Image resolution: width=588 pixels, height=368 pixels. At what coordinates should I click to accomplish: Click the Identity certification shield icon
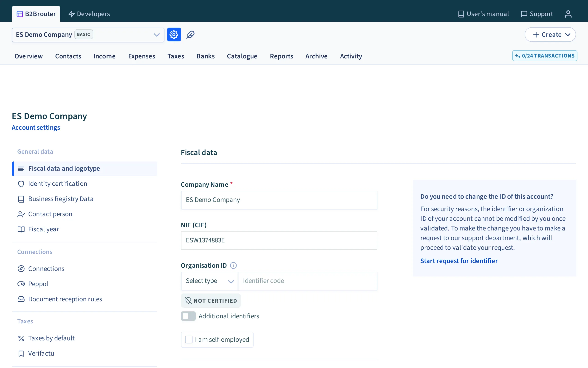tap(21, 184)
